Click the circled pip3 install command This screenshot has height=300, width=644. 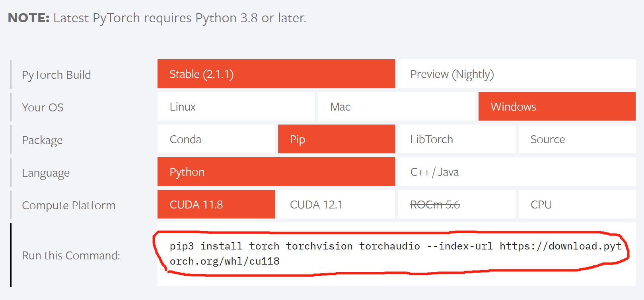394,253
